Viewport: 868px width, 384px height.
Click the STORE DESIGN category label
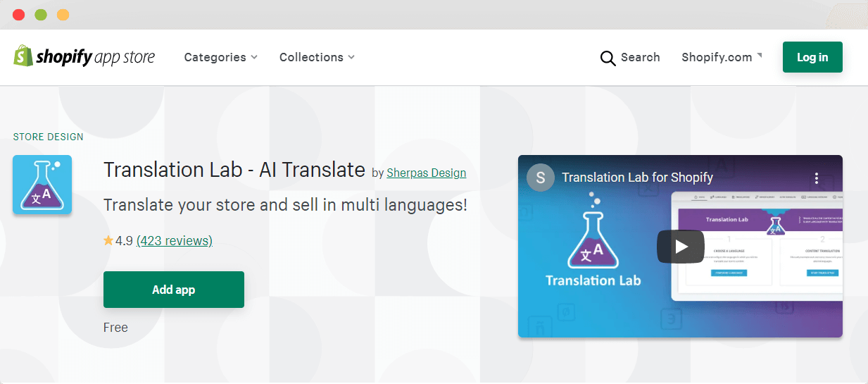(49, 137)
